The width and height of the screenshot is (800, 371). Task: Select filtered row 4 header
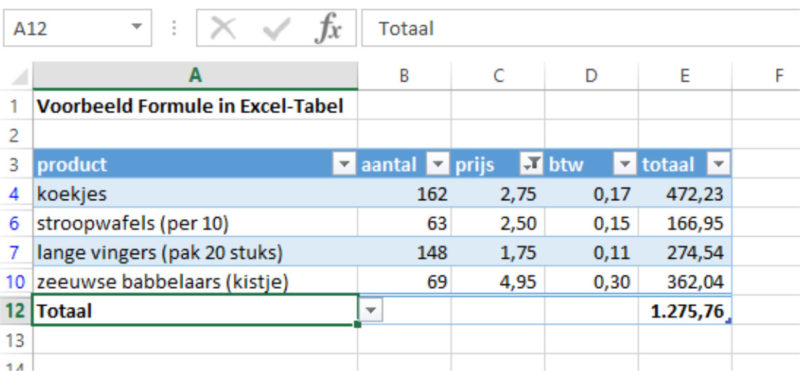tap(16, 193)
